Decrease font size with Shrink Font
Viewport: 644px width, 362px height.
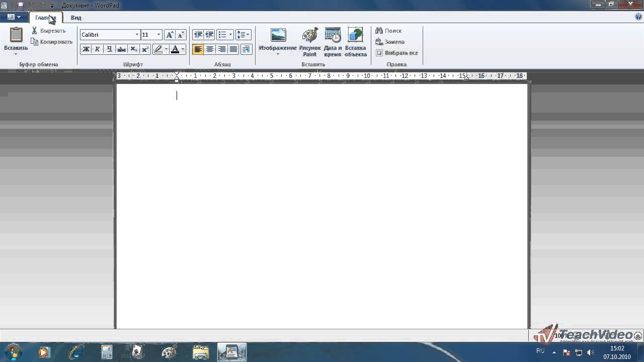coord(181,35)
